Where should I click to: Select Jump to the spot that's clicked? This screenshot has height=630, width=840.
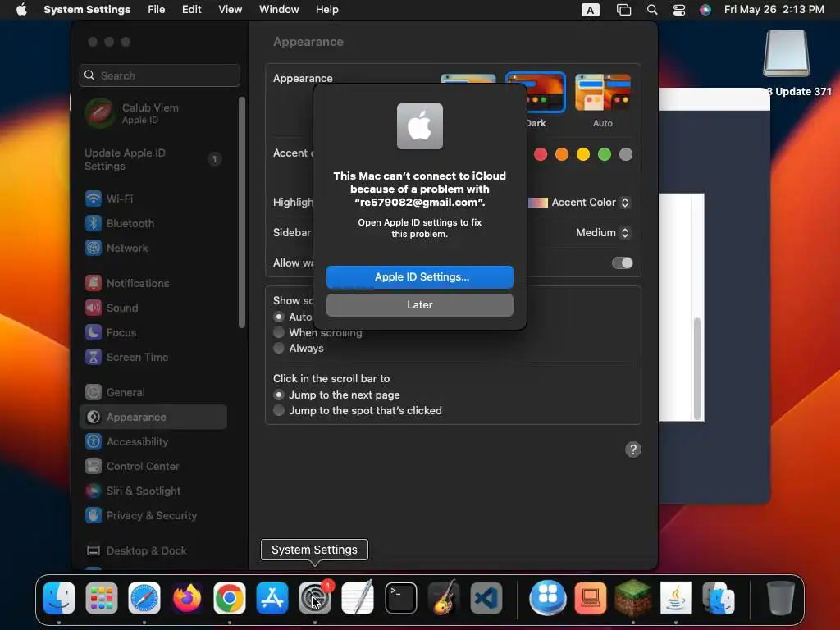pyautogui.click(x=279, y=410)
